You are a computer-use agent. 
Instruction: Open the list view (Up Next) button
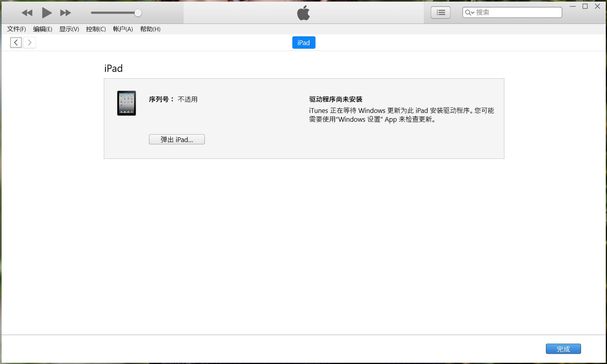(x=440, y=13)
